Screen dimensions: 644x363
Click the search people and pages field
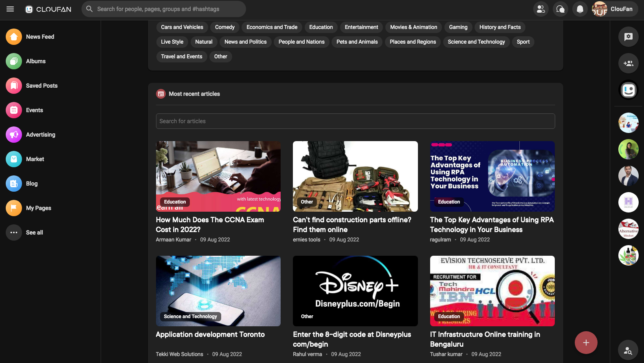pos(164,9)
